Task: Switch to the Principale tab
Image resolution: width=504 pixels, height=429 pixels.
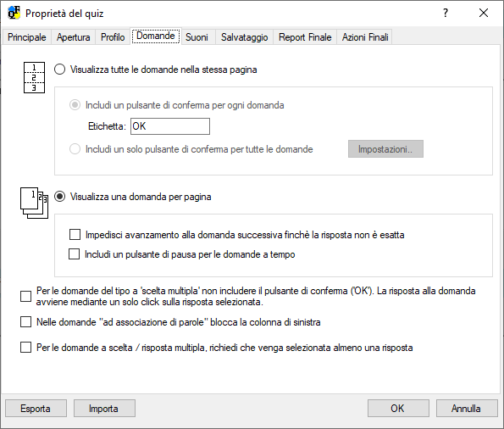Action: [27, 37]
